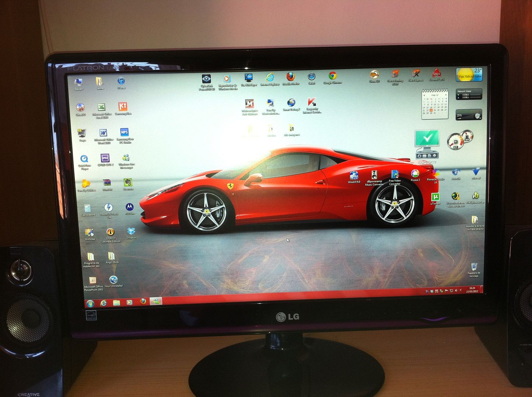Viewport: 532px width, 397px height.
Task: Open Alcohol 120% desktop icon
Action: [x=436, y=74]
